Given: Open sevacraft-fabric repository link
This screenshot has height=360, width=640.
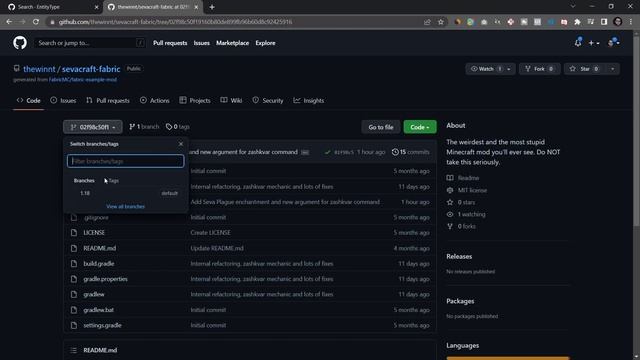Looking at the screenshot, I should [91, 69].
